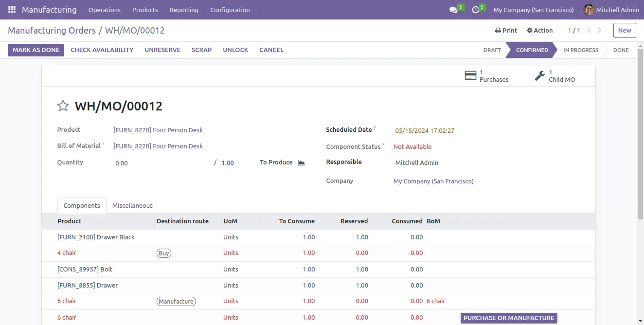The height and width of the screenshot is (325, 644).
Task: Select the [FURN_8855] Drawer row
Action: [x=318, y=285]
